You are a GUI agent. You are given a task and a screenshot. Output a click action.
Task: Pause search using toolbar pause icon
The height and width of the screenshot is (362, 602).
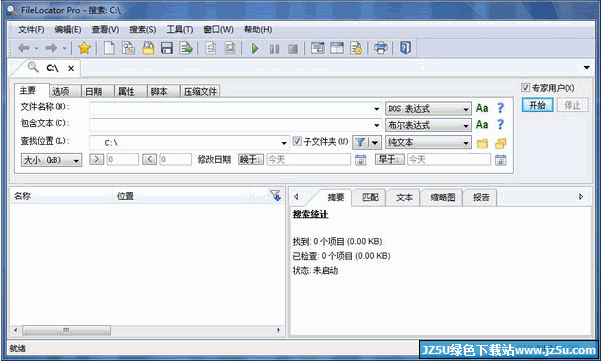(274, 49)
